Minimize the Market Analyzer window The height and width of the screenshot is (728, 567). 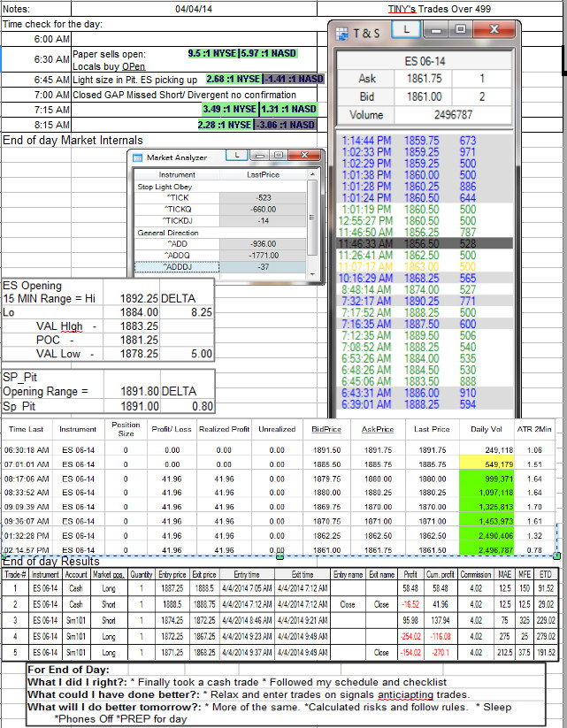[259, 156]
